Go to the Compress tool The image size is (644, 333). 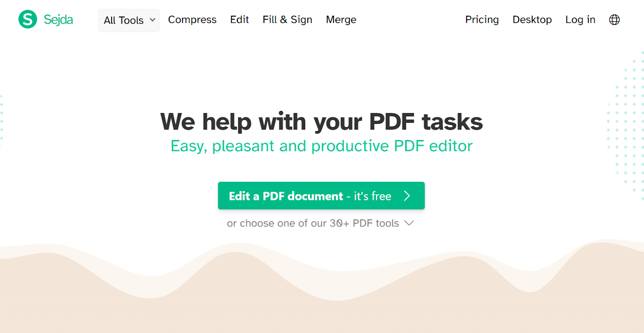[192, 20]
